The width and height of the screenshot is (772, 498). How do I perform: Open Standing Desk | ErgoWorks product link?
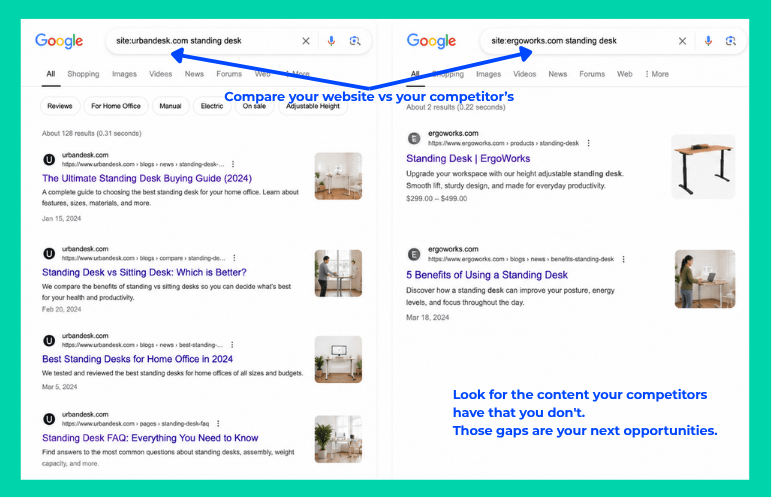[x=468, y=159]
